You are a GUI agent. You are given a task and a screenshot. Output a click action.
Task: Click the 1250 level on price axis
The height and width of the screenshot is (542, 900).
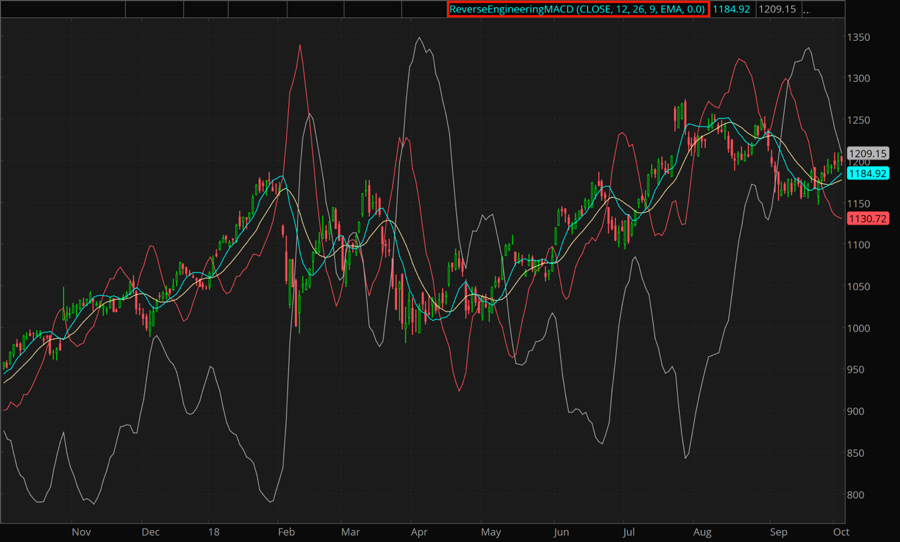pos(862,120)
